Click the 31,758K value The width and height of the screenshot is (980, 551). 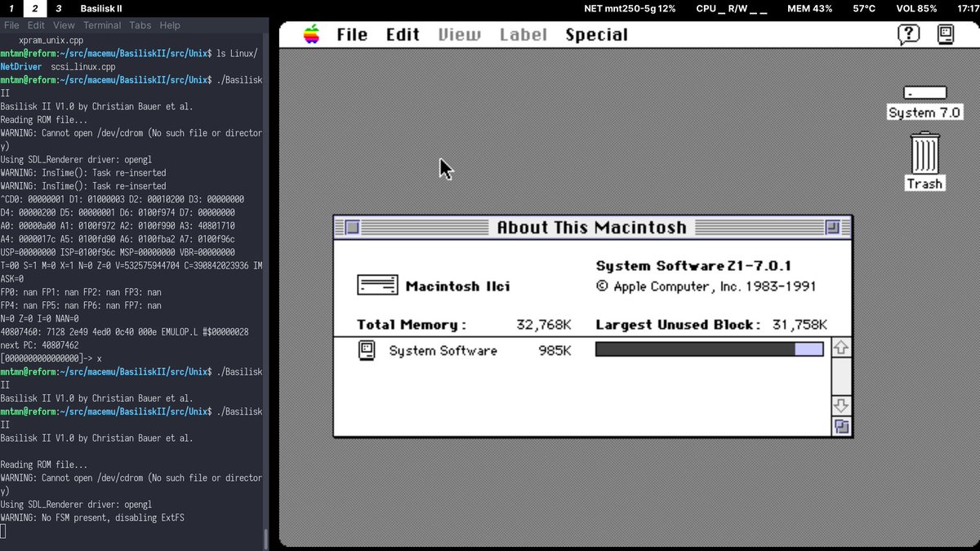(800, 325)
